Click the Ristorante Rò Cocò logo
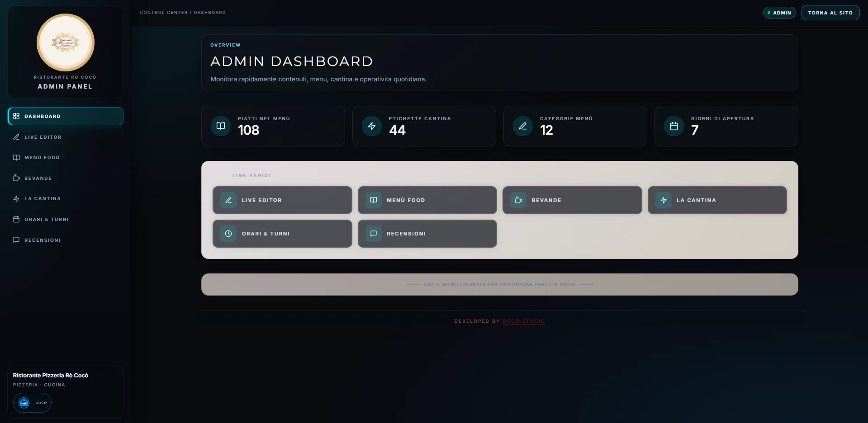The width and height of the screenshot is (868, 423). pyautogui.click(x=65, y=42)
